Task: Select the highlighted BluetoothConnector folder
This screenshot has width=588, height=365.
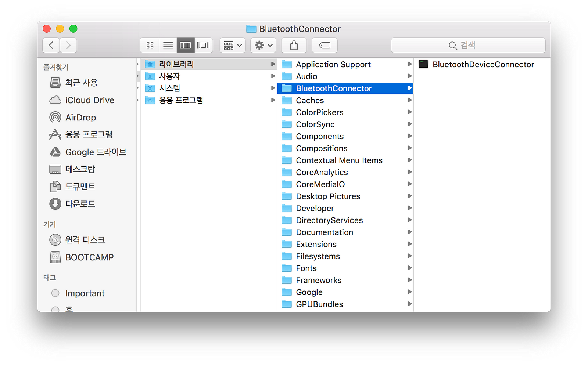Action: click(345, 88)
